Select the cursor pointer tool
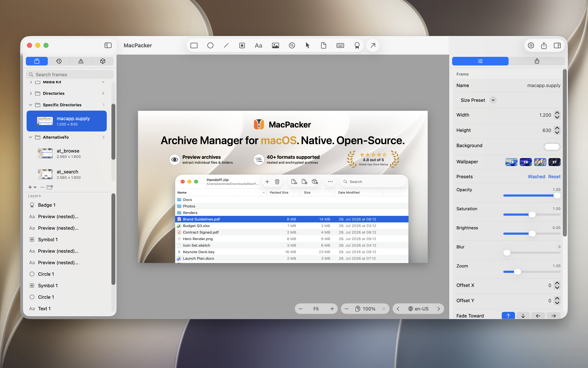Image resolution: width=588 pixels, height=368 pixels. pyautogui.click(x=307, y=46)
